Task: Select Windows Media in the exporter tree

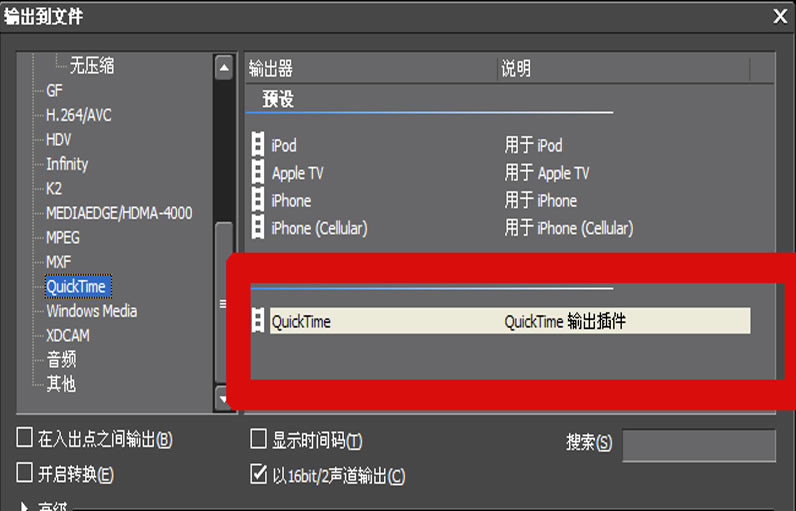Action: coord(92,311)
